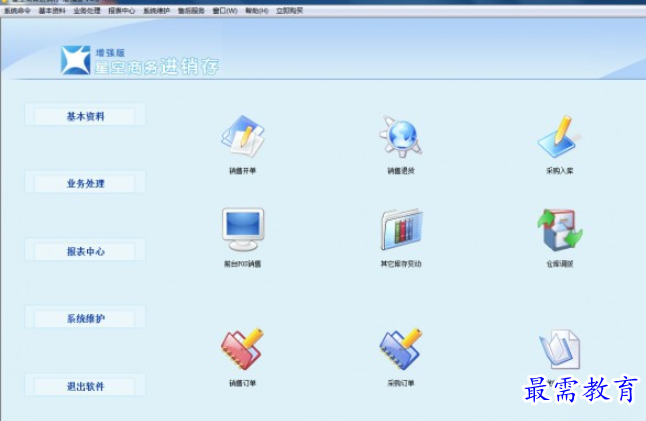The image size is (646, 421).
Task: Open the 窗口(W) menu
Action: click(x=225, y=11)
